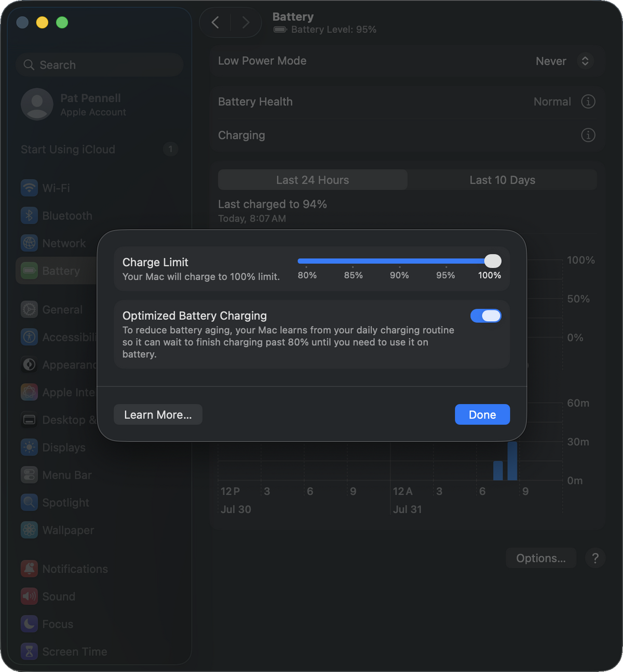The height and width of the screenshot is (672, 623).
Task: Click the Spotlight magnifier icon
Action: (x=29, y=502)
